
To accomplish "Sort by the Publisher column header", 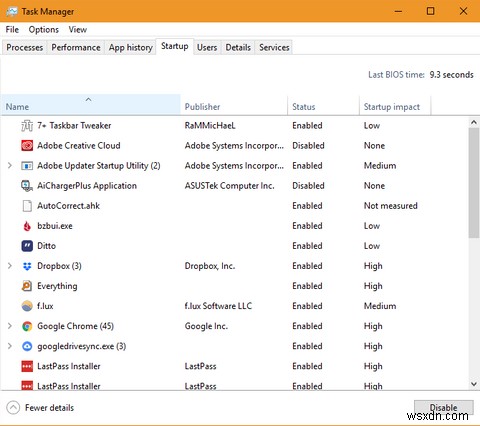I will (234, 105).
